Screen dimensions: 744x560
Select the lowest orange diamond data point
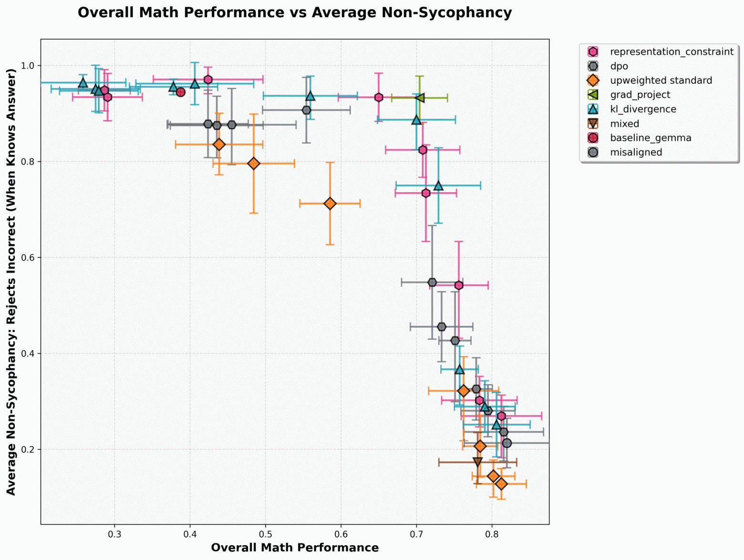click(x=501, y=484)
